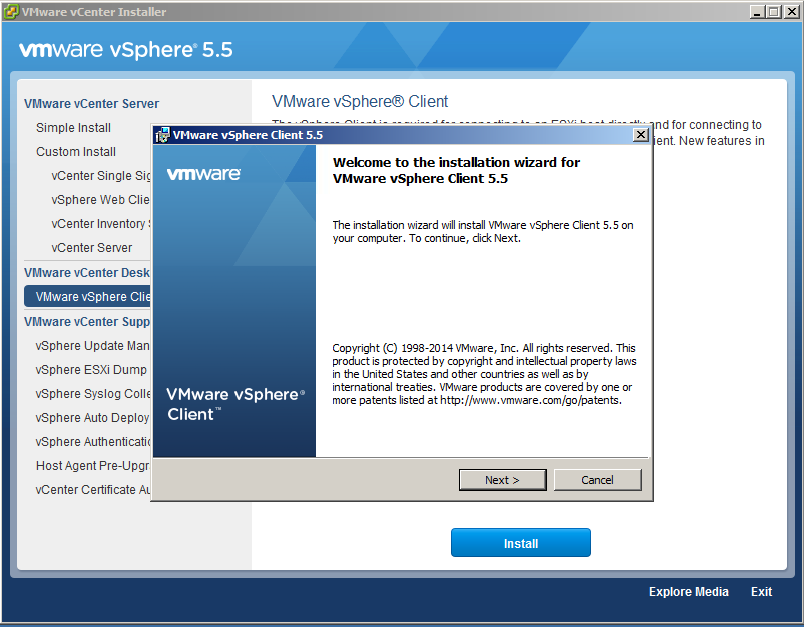Open Explore Media link
The height and width of the screenshot is (627, 804).
click(688, 592)
